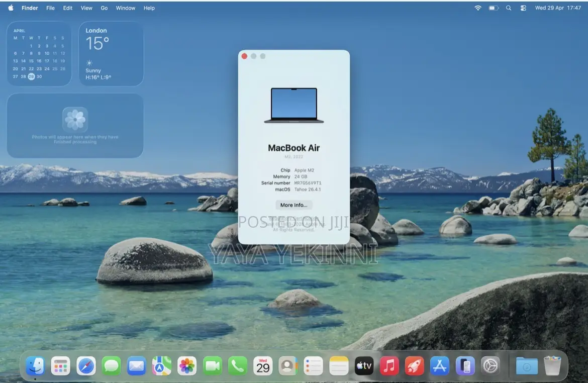Open the Window menu
Image resolution: width=588 pixels, height=383 pixels.
[x=125, y=8]
